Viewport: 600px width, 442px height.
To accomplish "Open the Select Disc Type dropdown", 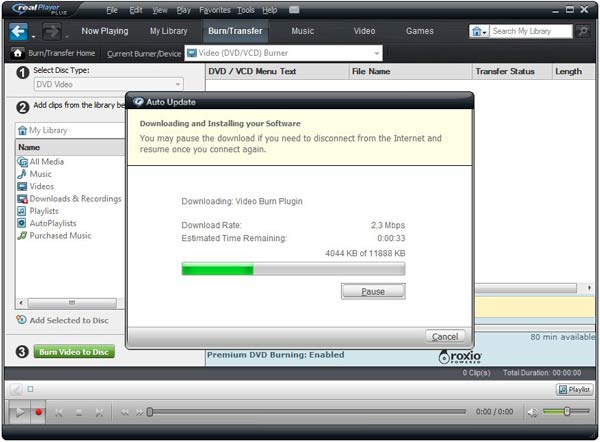I will pyautogui.click(x=109, y=84).
